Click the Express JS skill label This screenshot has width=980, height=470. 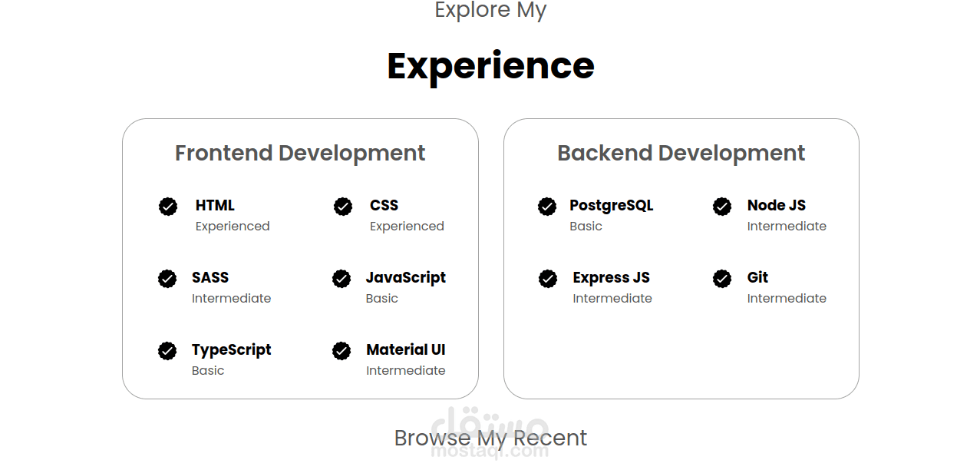coord(611,277)
